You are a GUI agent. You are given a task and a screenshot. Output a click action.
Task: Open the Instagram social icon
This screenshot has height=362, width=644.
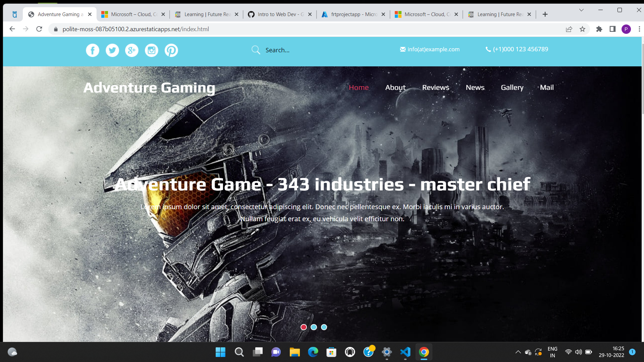tap(152, 50)
